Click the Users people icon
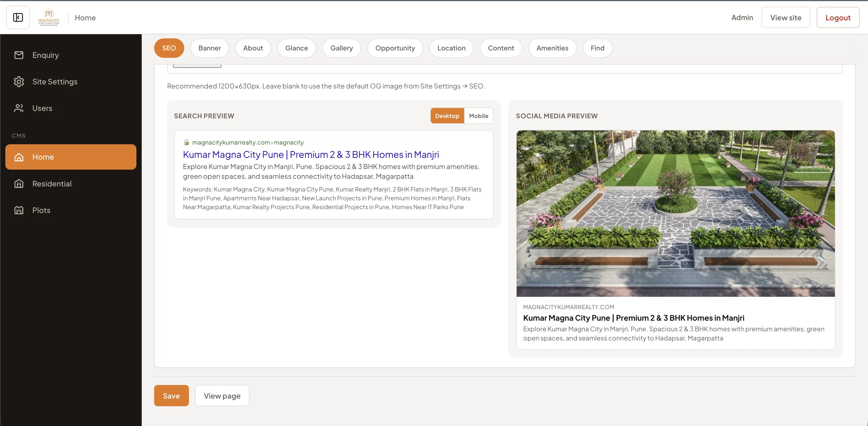Image resolution: width=868 pixels, height=426 pixels. [19, 108]
